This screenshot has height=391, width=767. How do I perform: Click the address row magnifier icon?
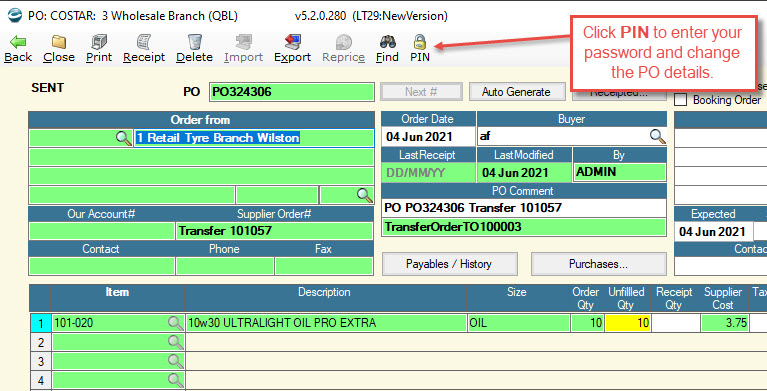click(x=364, y=195)
